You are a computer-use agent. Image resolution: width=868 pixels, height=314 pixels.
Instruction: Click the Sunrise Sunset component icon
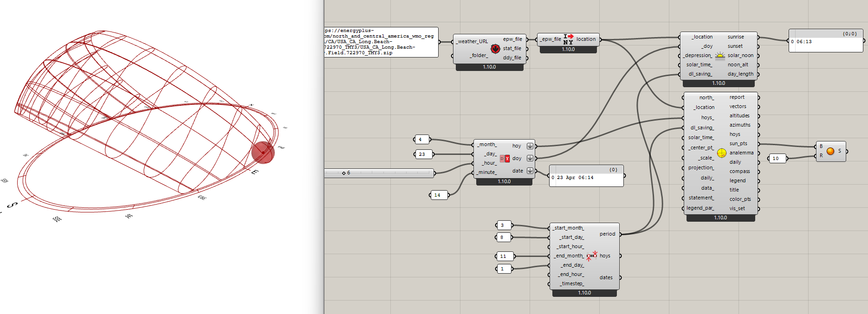pos(719,56)
